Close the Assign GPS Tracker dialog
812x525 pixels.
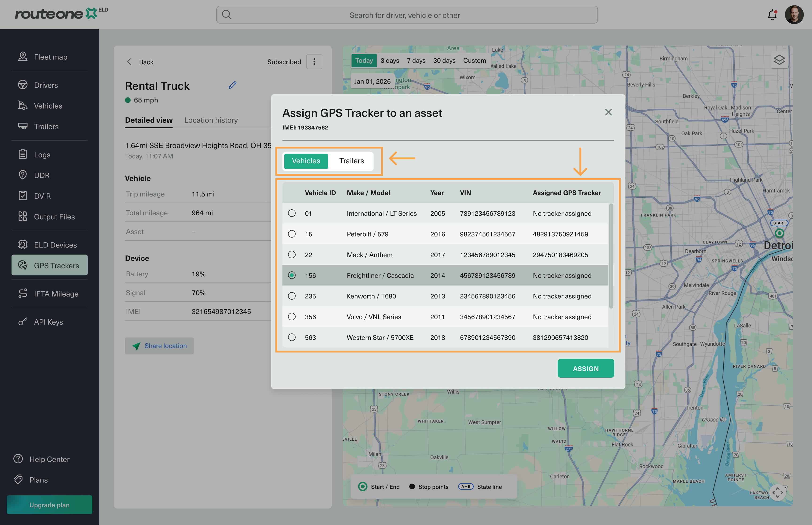pyautogui.click(x=609, y=112)
